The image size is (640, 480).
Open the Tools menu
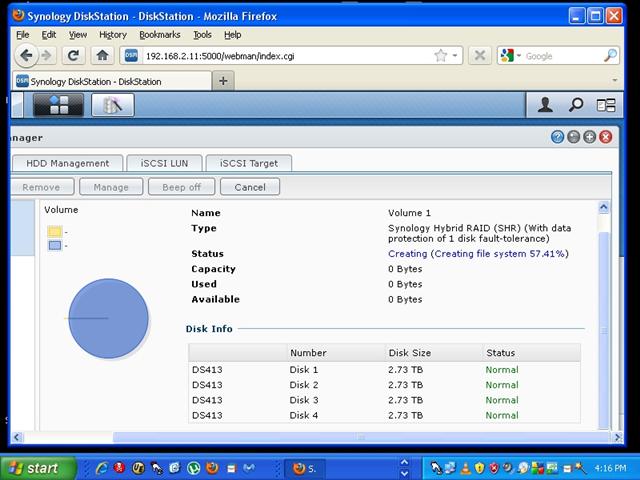[202, 35]
